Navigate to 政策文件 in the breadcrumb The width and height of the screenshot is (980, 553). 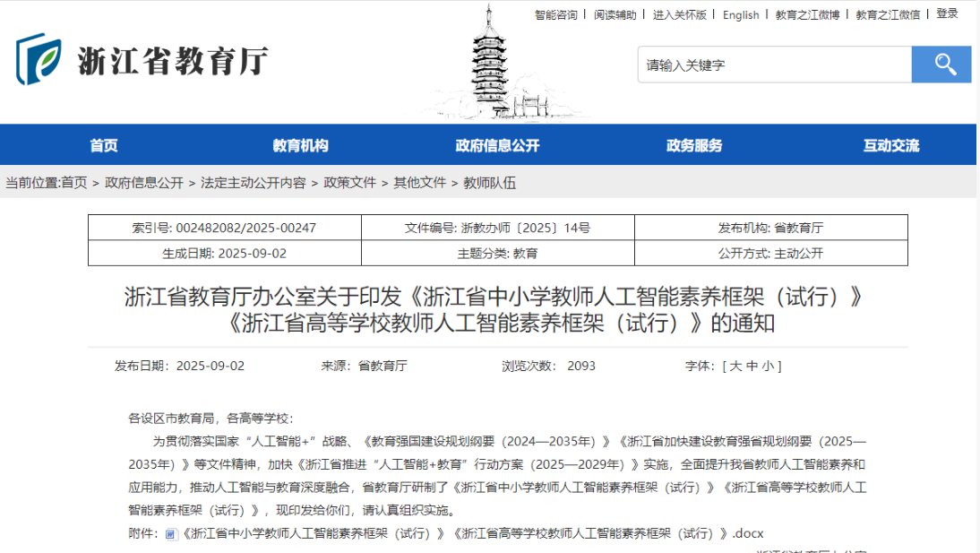click(349, 183)
